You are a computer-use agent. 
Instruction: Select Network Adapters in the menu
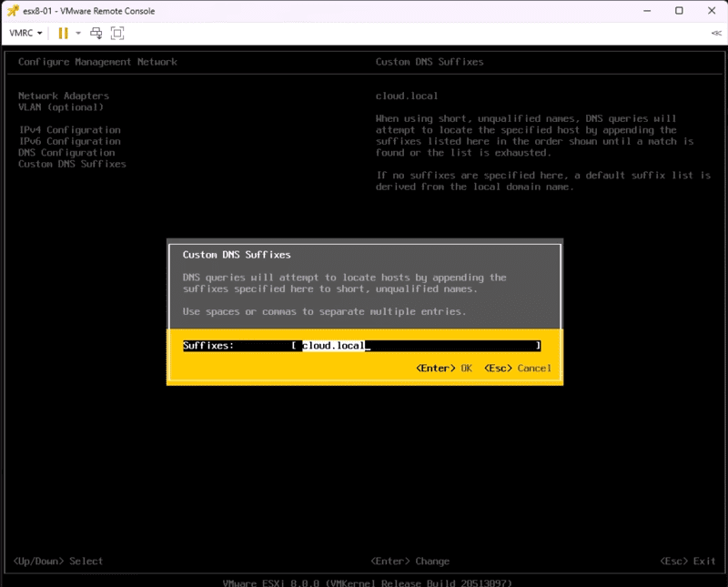[x=64, y=96]
